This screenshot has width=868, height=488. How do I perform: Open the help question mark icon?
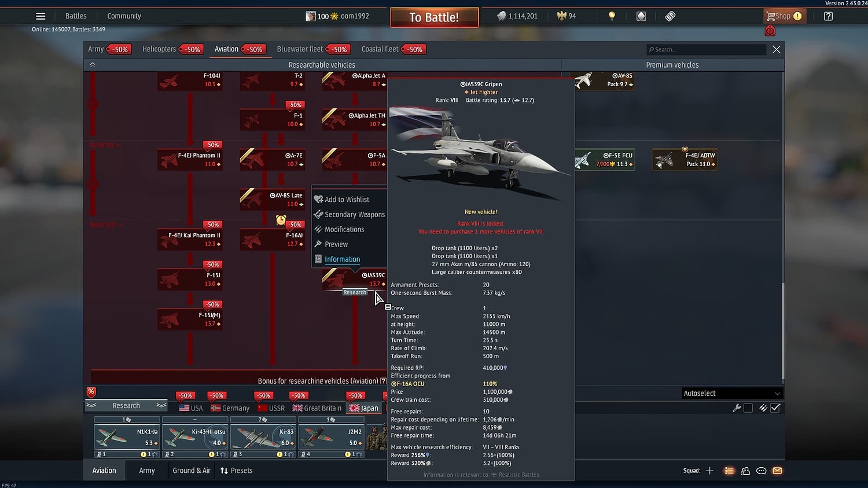coord(827,16)
